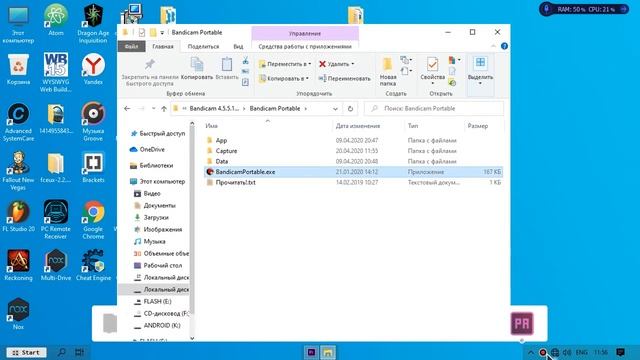Click volume speaker tray icon
This screenshot has height=360, width=640.
click(x=567, y=352)
